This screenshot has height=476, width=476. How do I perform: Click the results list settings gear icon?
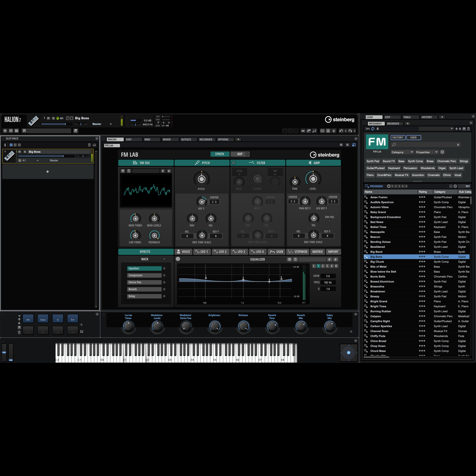[x=455, y=186]
